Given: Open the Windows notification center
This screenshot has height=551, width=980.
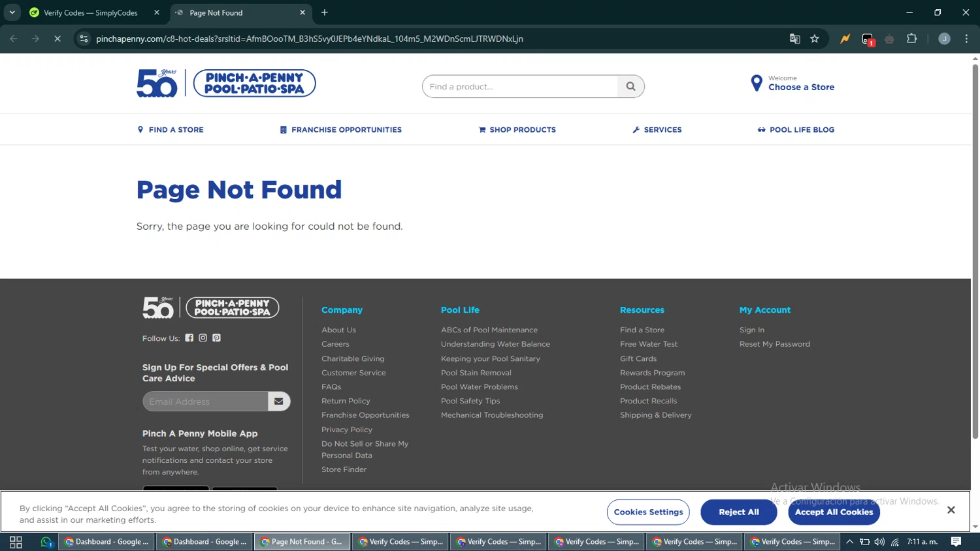Looking at the screenshot, I should point(956,542).
